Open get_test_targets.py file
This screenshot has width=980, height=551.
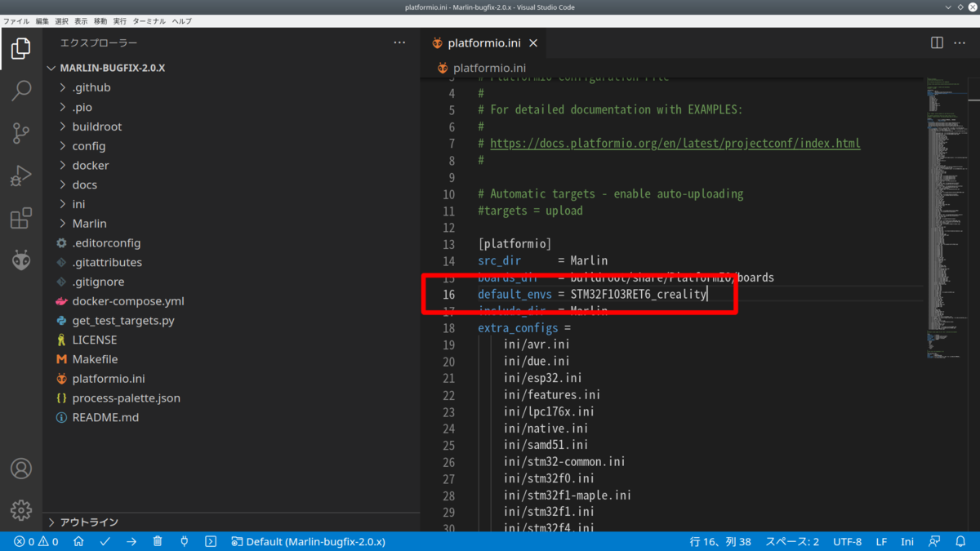pos(231,321)
